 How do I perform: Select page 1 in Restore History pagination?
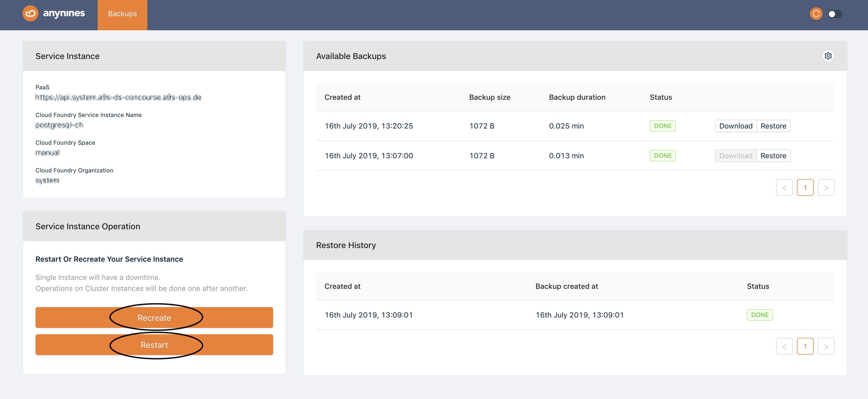[x=805, y=347]
